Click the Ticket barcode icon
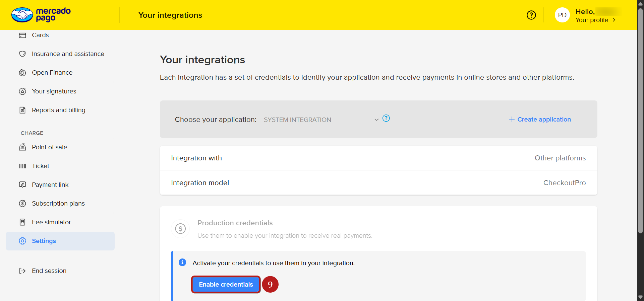The height and width of the screenshot is (301, 644). tap(22, 166)
